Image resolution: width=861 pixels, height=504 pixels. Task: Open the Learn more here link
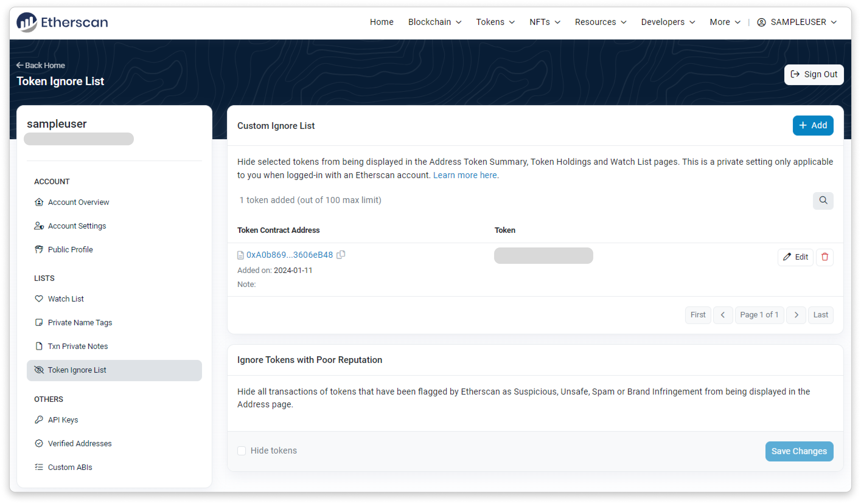465,175
